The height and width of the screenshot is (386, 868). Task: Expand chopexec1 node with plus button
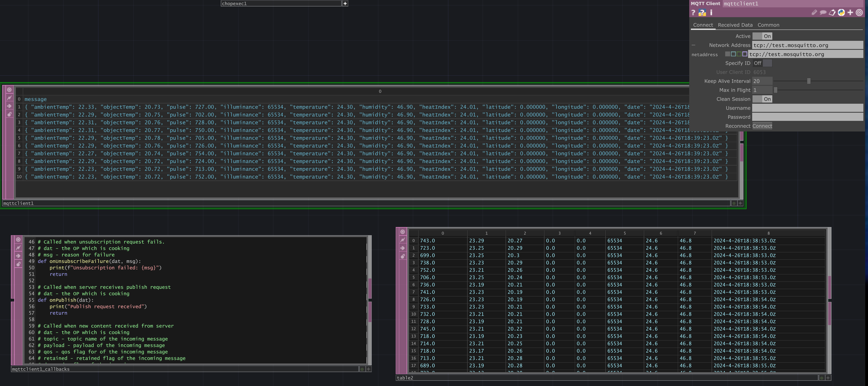coord(345,4)
